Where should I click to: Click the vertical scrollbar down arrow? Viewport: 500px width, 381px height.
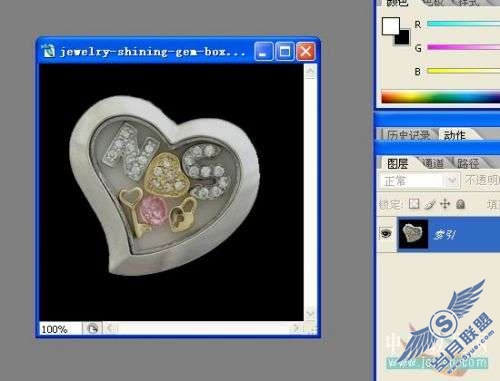[x=310, y=313]
